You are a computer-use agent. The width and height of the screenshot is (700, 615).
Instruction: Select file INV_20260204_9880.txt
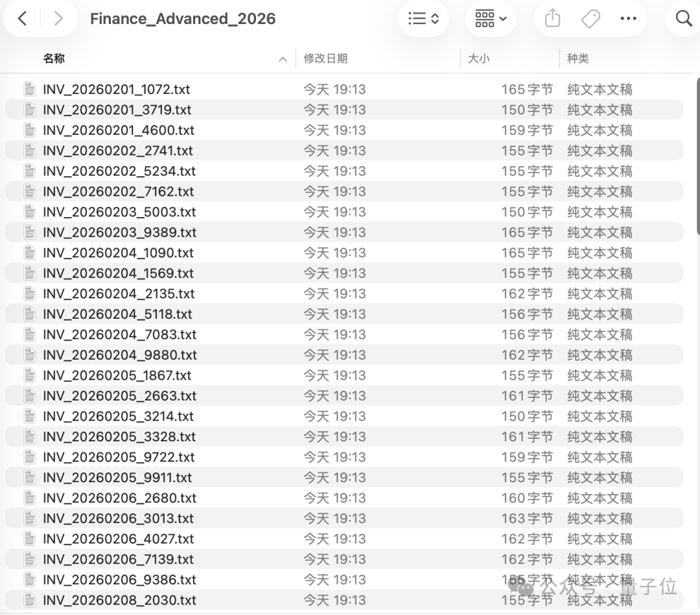344,355
